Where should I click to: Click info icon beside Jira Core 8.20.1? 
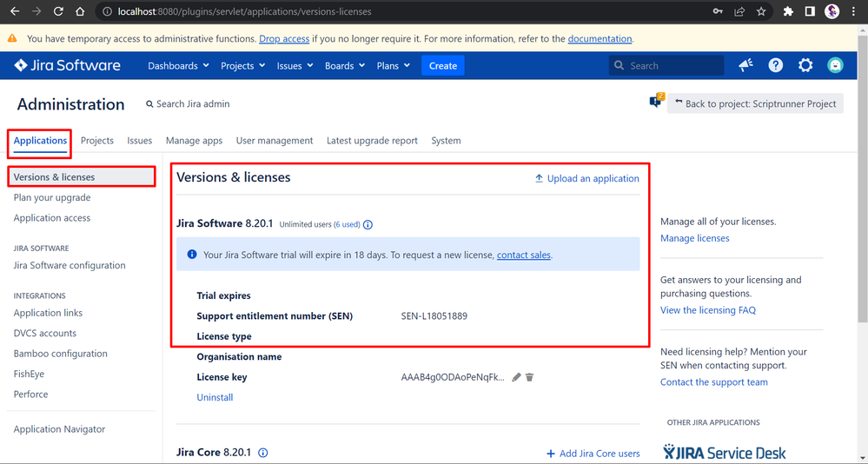pyautogui.click(x=263, y=453)
